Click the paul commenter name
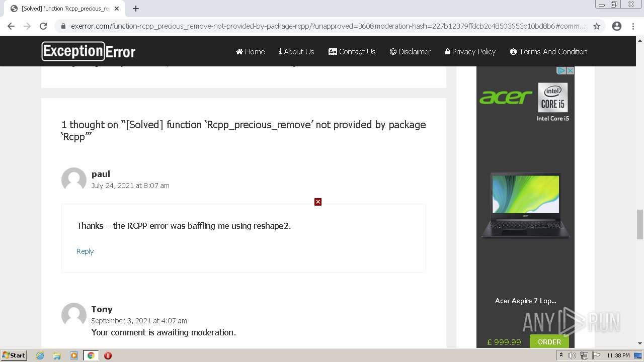 (101, 174)
